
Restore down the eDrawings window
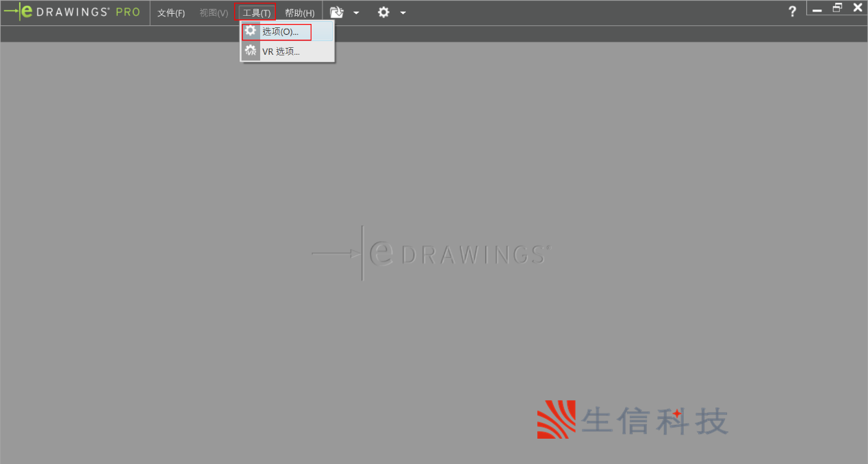click(837, 8)
